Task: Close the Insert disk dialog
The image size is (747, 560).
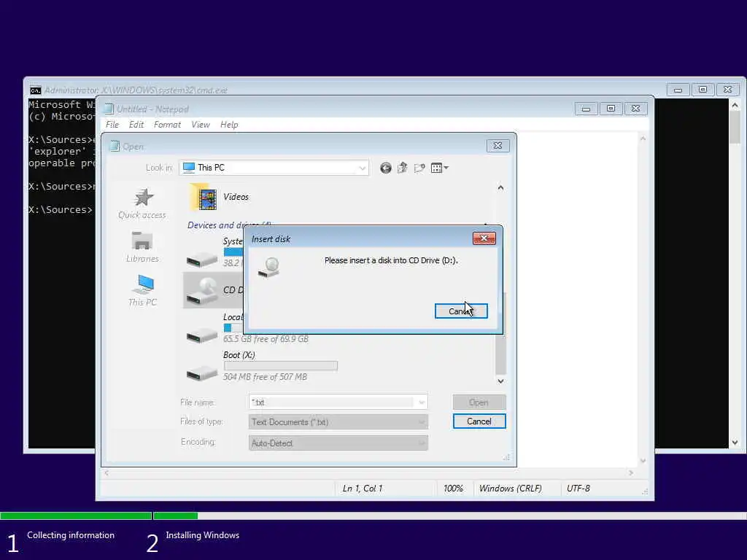Action: 484,238
